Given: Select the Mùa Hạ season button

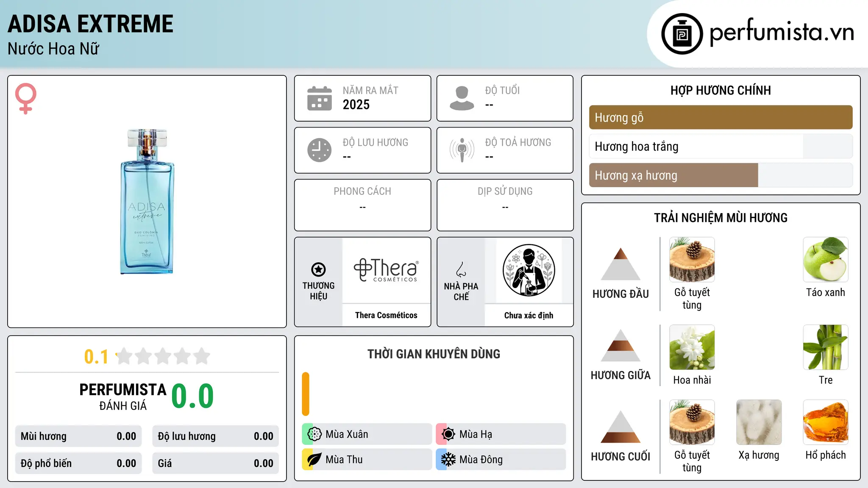Looking at the screenshot, I should click(x=501, y=434).
